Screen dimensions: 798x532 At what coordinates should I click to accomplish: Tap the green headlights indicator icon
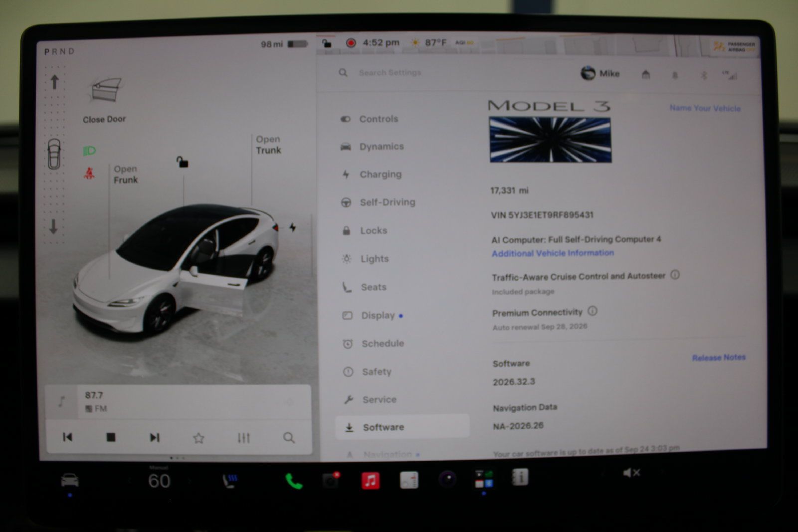[89, 151]
